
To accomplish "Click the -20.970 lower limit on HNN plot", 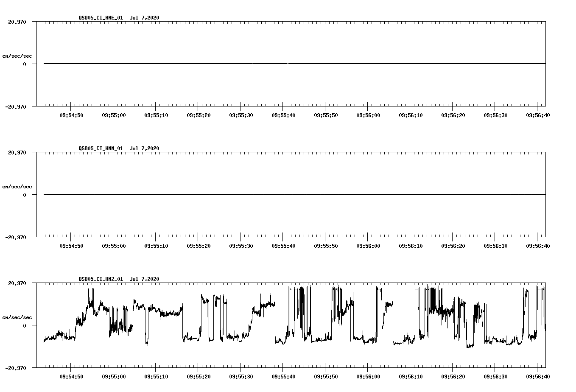I will (16, 237).
